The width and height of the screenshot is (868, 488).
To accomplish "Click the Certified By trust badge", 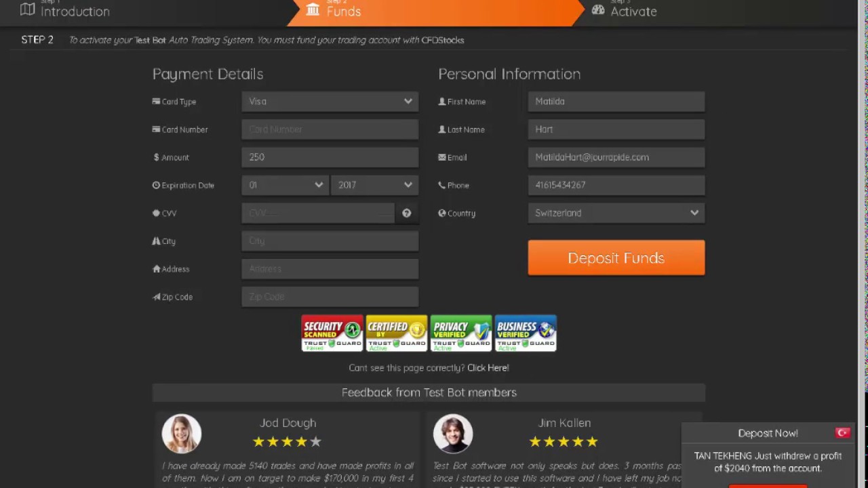I will coord(397,333).
